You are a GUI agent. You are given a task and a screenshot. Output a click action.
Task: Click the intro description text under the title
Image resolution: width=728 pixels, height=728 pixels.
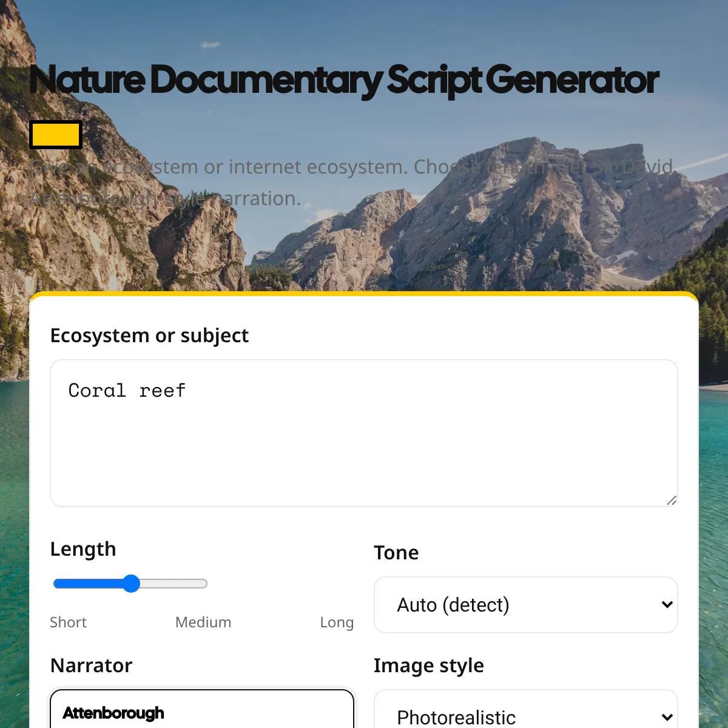point(352,182)
